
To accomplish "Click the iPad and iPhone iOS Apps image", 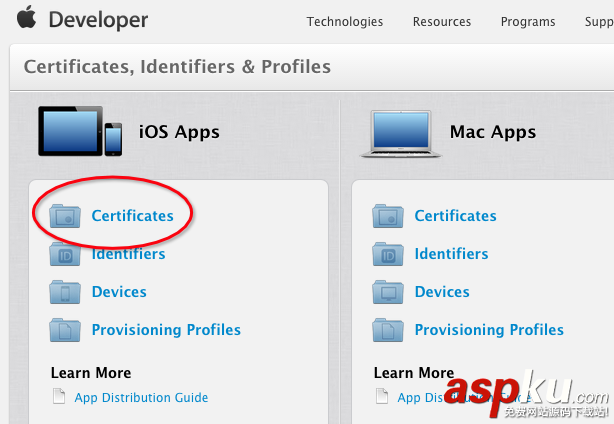I will 80,131.
